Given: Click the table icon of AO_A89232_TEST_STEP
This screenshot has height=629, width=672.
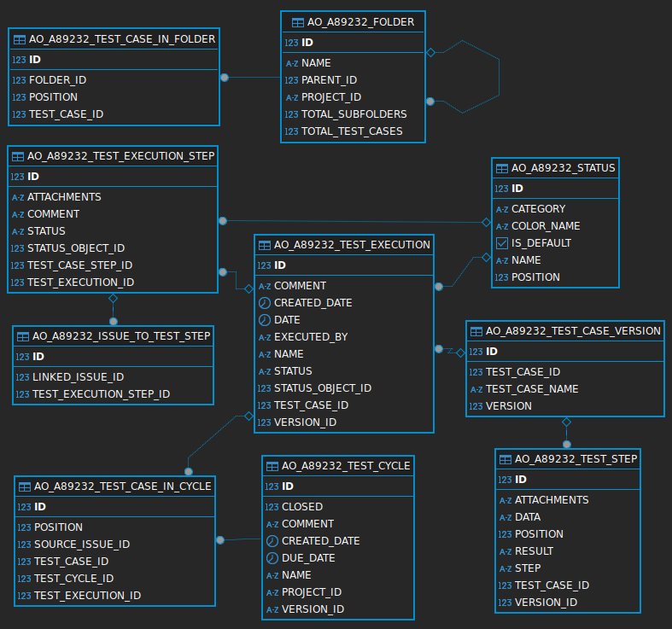Looking at the screenshot, I should pyautogui.click(x=505, y=460).
